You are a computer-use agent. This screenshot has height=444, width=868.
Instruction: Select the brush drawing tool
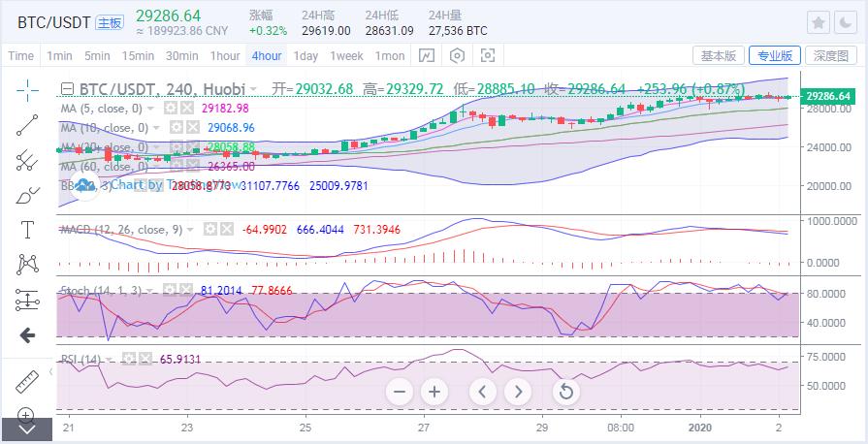pos(26,195)
